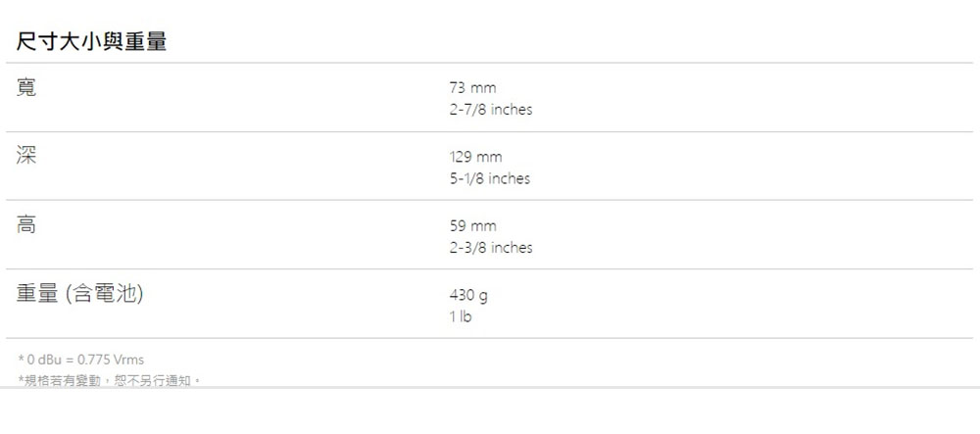The image size is (980, 434).
Task: Click the 129 mm depth value
Action: tap(475, 157)
